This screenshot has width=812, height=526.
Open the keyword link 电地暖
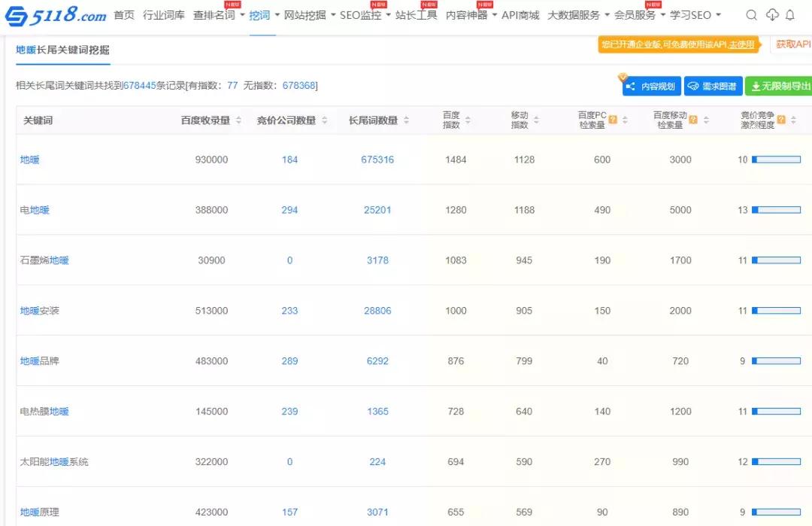coord(35,210)
